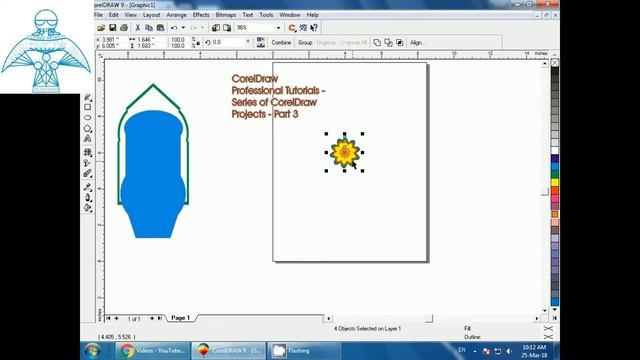Select the Freehand drawing tool
Screen dimensions: 640x360
tap(87, 97)
